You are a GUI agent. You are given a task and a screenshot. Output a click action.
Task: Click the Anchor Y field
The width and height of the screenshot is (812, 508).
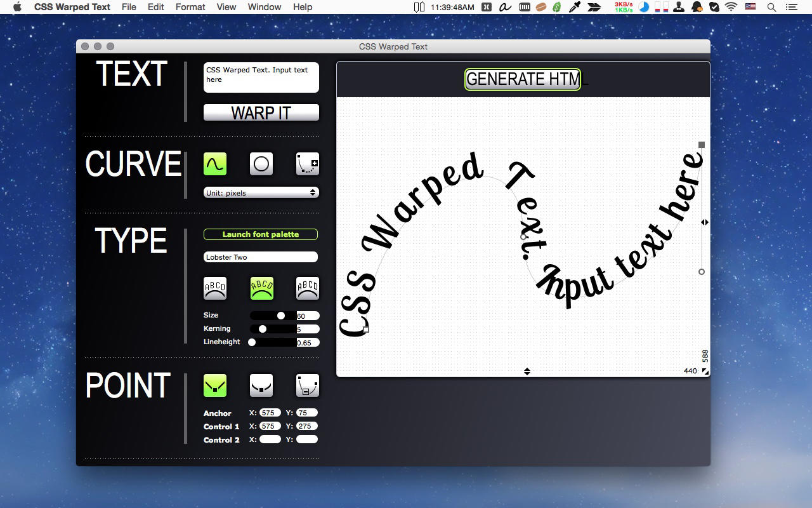coord(307,413)
